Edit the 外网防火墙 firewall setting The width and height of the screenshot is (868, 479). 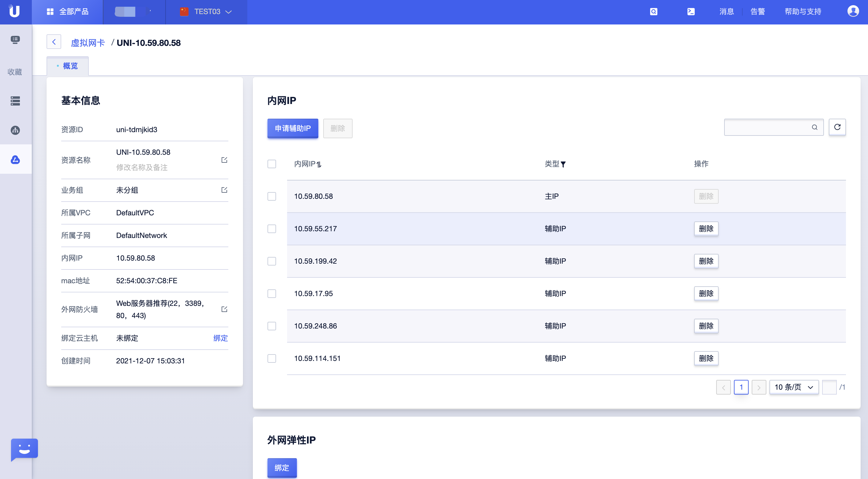pyautogui.click(x=224, y=309)
